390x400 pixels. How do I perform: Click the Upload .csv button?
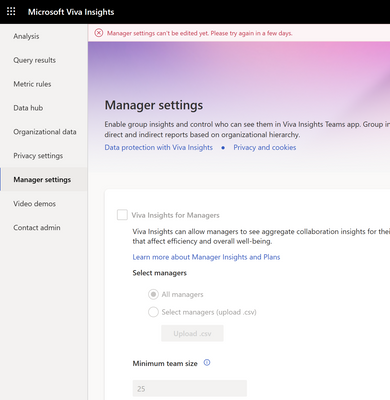(x=192, y=333)
